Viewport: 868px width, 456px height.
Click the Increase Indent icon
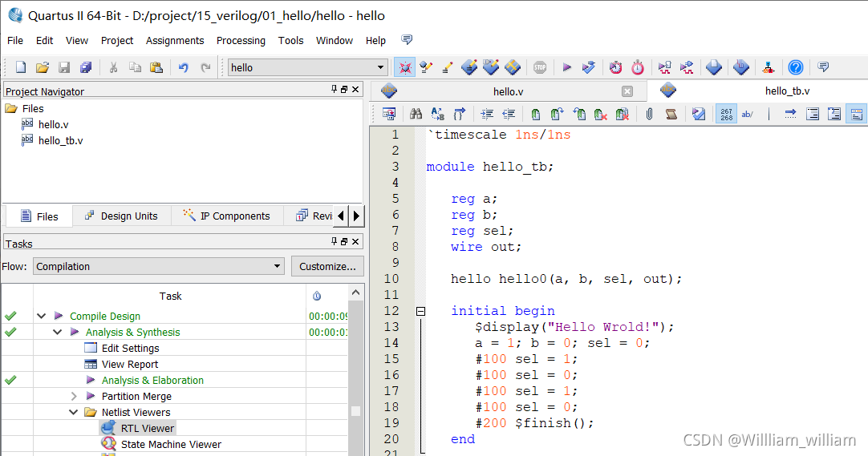click(x=487, y=114)
